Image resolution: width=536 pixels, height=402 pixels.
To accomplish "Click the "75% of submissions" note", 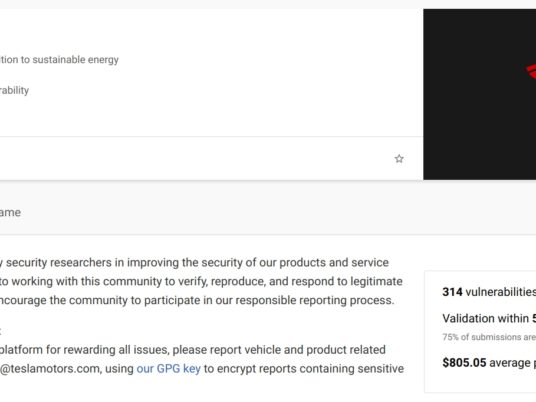I will [x=489, y=337].
